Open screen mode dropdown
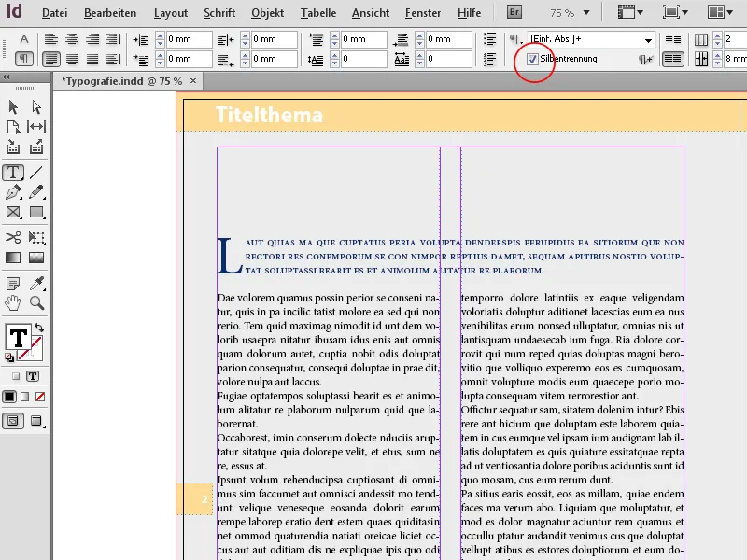This screenshot has height=560, width=747. point(675,12)
